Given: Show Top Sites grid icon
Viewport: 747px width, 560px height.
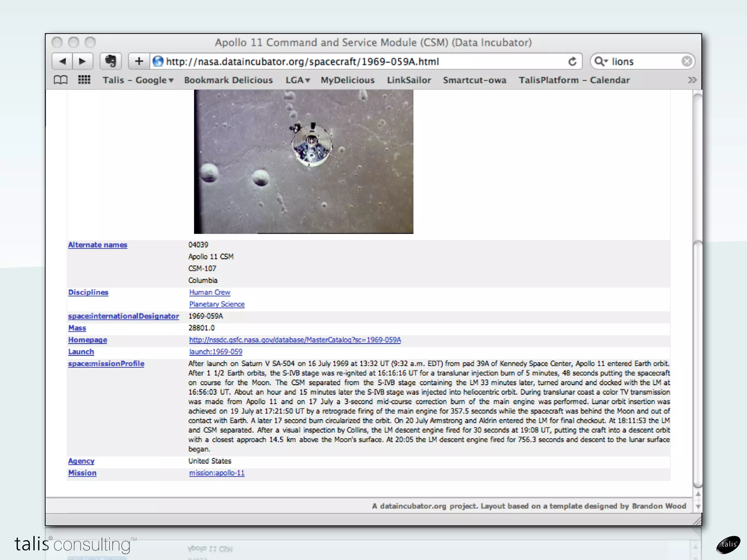Looking at the screenshot, I should click(x=84, y=80).
